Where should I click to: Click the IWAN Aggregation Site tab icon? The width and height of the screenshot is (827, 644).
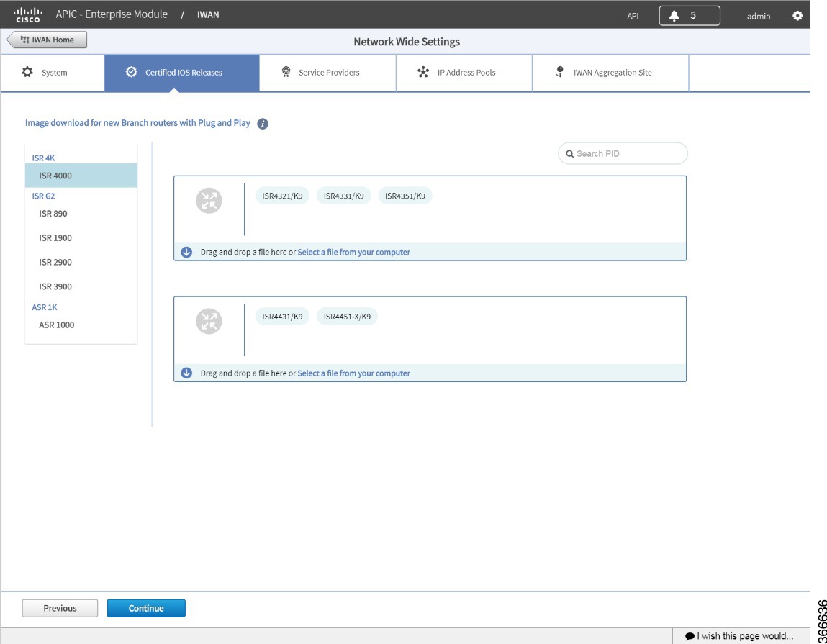559,72
